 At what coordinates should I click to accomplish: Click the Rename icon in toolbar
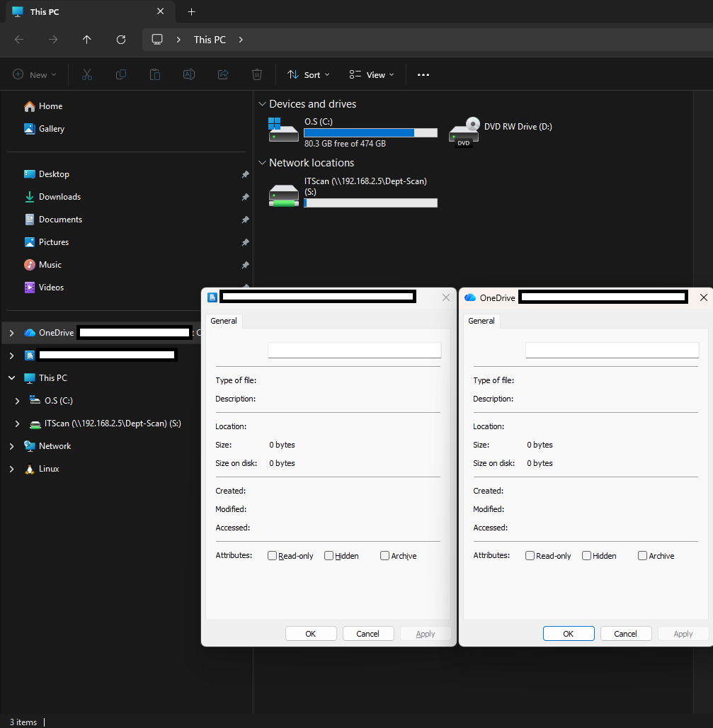pos(189,74)
